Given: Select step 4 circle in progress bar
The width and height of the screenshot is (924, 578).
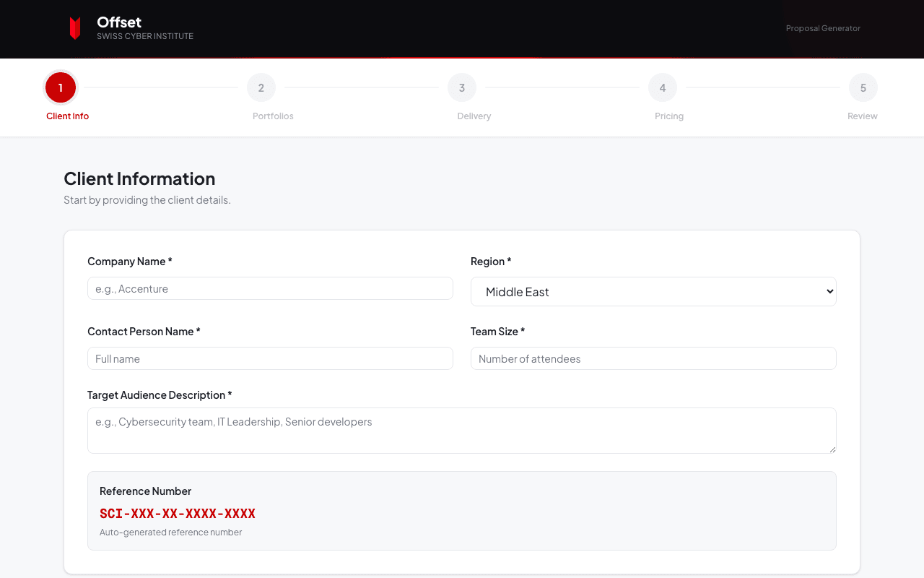Looking at the screenshot, I should point(663,87).
